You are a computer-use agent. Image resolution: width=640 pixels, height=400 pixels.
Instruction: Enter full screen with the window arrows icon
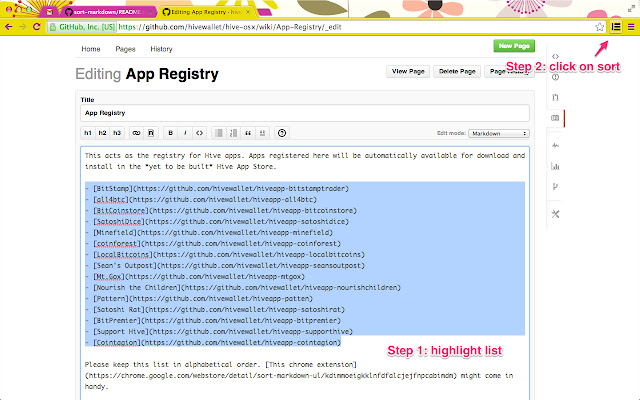click(631, 8)
